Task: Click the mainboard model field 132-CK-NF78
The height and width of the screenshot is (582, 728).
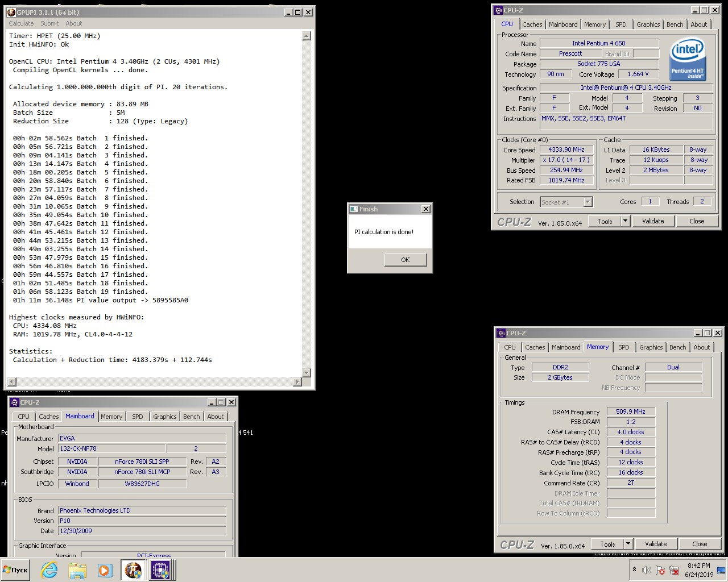Action: point(111,448)
